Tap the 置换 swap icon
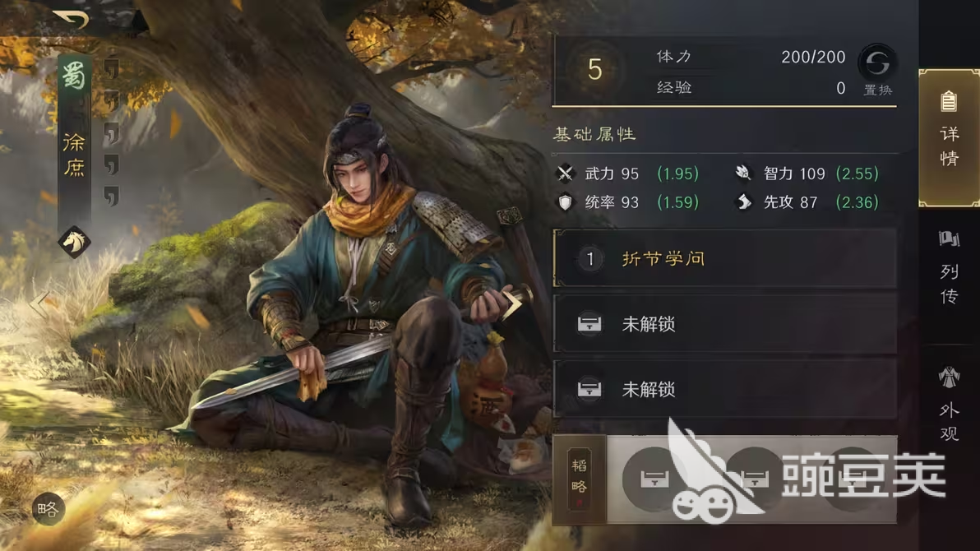 877,63
